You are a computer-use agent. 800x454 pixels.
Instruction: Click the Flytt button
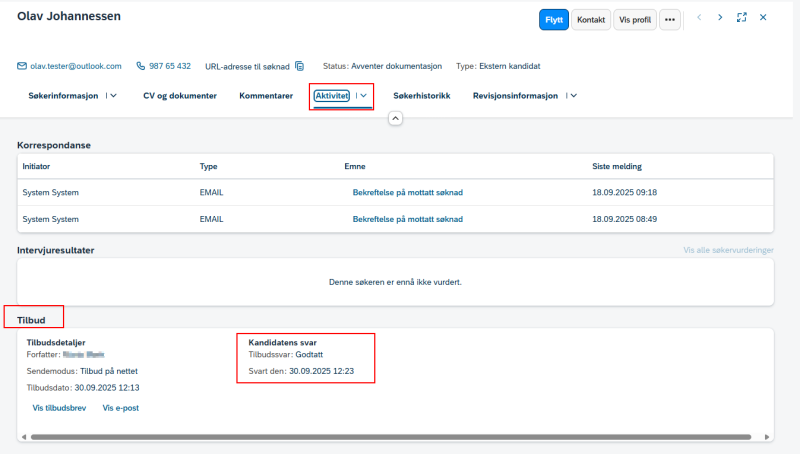point(554,20)
